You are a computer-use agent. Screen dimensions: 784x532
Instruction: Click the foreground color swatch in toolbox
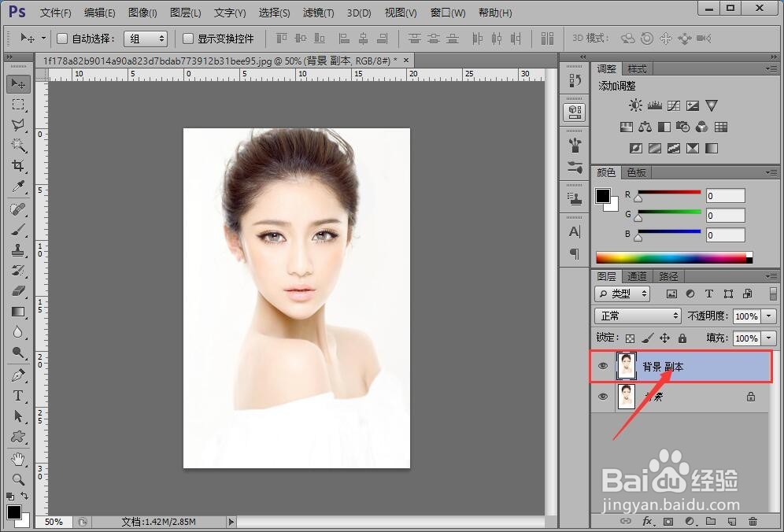click(13, 512)
